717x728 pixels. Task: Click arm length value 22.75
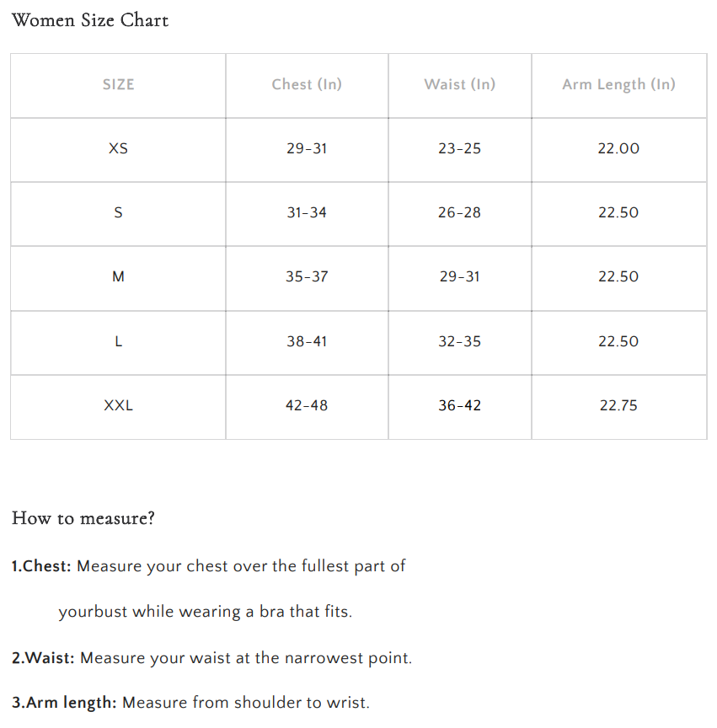pos(618,405)
